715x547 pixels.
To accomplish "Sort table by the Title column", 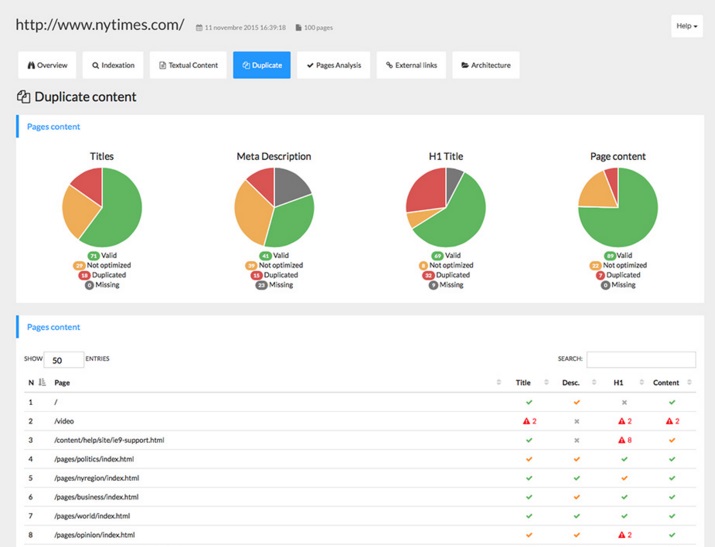I will pos(523,382).
